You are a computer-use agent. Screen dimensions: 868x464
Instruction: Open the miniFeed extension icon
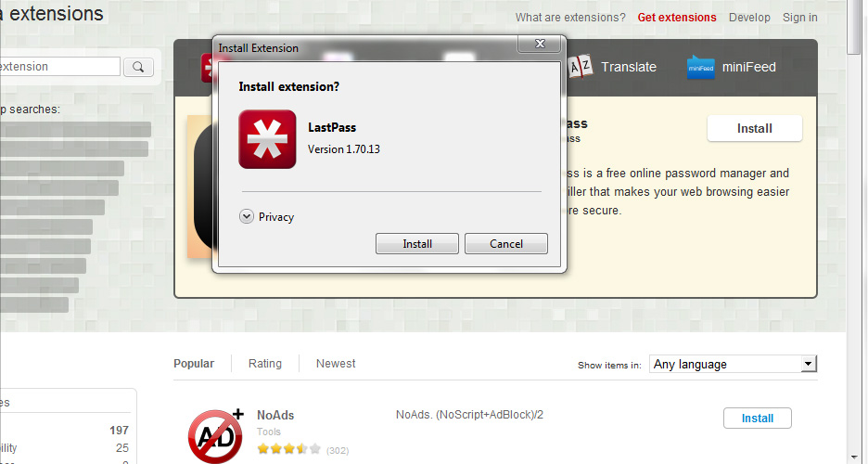tap(700, 67)
